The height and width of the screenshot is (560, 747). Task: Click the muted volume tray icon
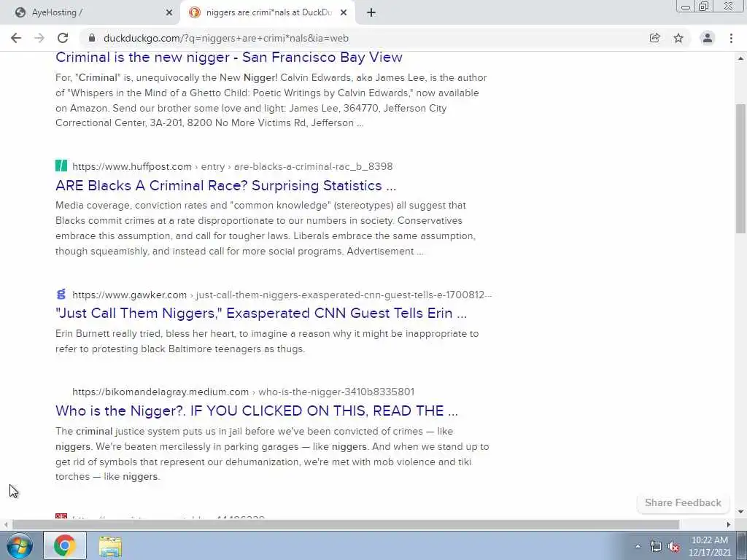click(x=673, y=546)
